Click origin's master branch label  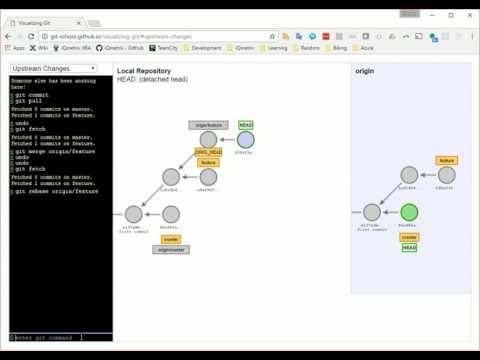[x=409, y=237]
